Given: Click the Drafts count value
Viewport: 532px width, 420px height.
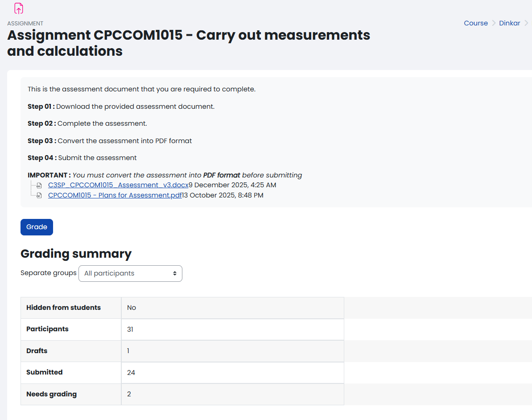Looking at the screenshot, I should click(128, 351).
